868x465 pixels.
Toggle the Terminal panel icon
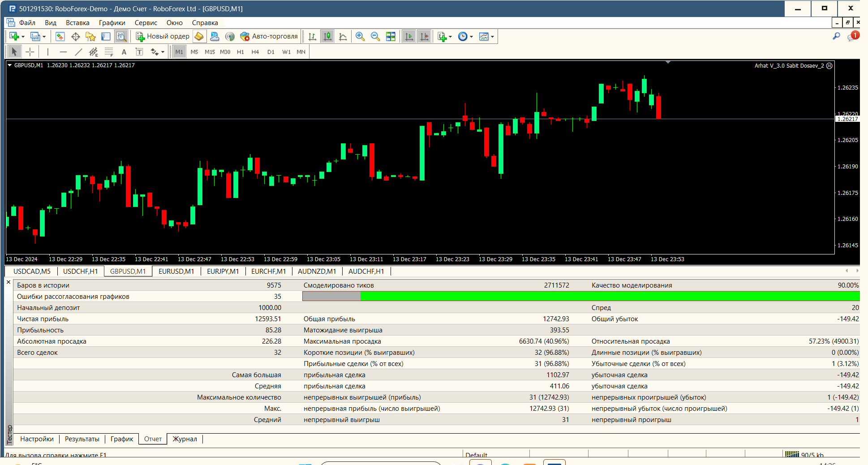(x=106, y=37)
